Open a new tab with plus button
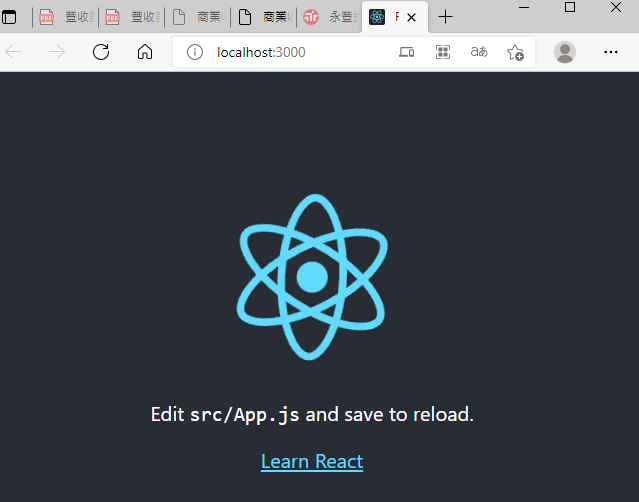This screenshot has height=502, width=639. [445, 17]
